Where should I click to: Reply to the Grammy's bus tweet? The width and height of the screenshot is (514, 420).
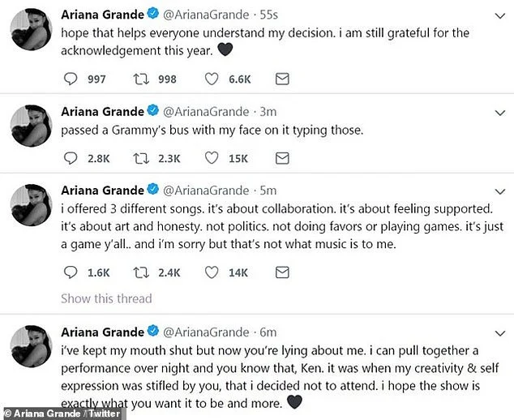click(71, 158)
